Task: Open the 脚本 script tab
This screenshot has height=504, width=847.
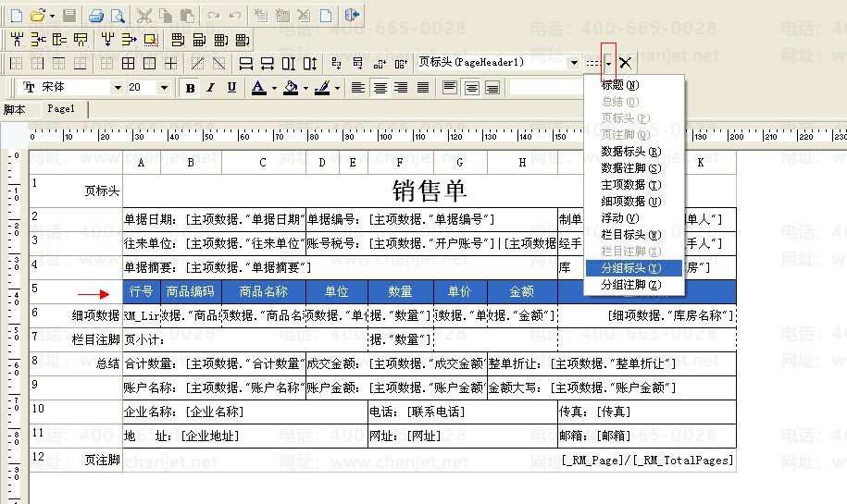Action: pyautogui.click(x=15, y=109)
